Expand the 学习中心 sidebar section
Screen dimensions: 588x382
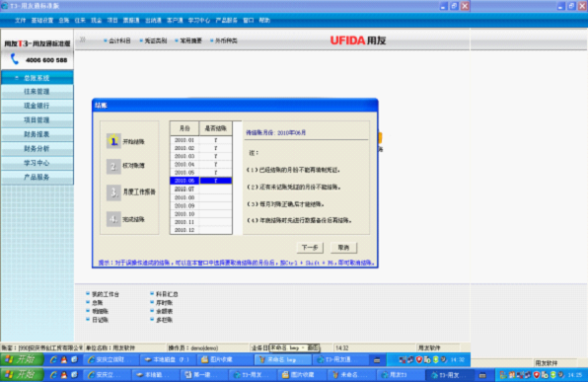click(37, 163)
